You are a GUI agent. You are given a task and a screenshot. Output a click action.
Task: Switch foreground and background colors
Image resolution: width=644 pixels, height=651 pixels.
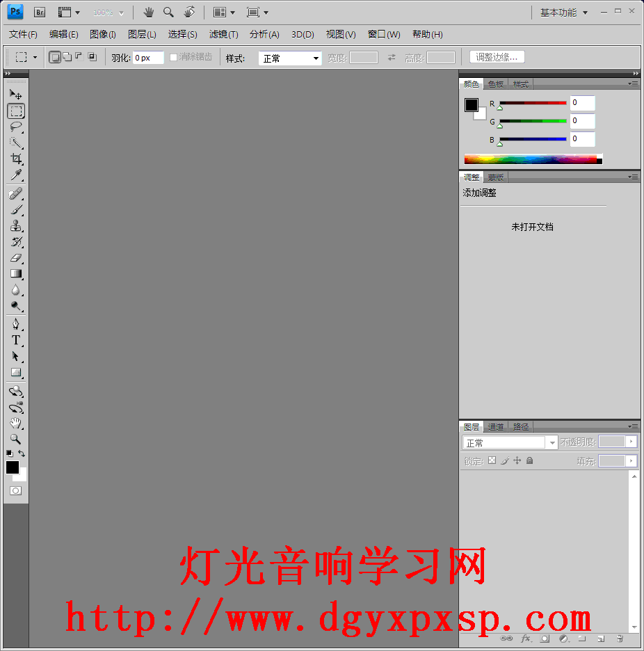[x=22, y=453]
